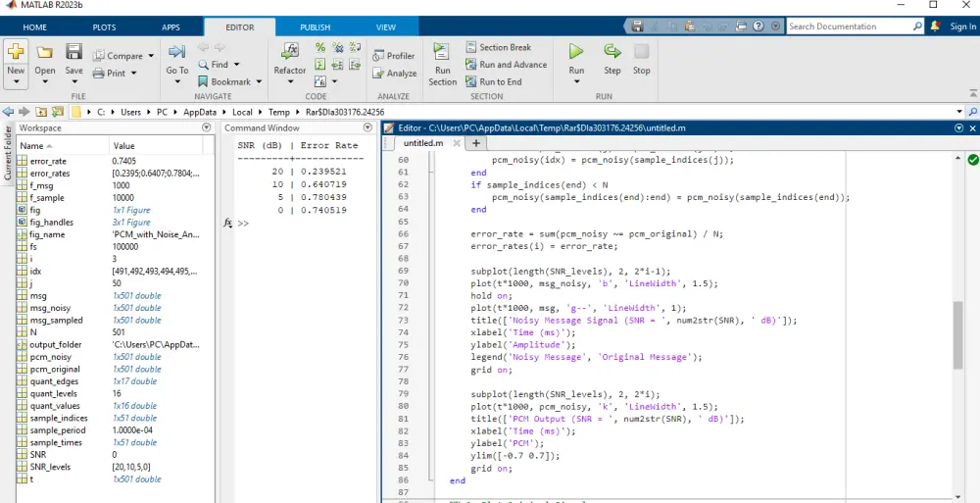The height and width of the screenshot is (503, 980).
Task: Switch to the PLOTS tab
Action: click(x=104, y=27)
